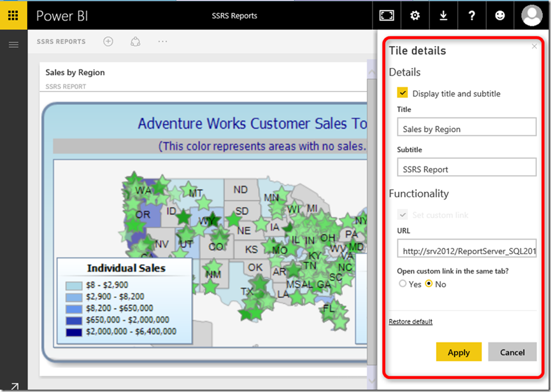
Task: Click the Power BI logo text
Action: pyautogui.click(x=62, y=16)
